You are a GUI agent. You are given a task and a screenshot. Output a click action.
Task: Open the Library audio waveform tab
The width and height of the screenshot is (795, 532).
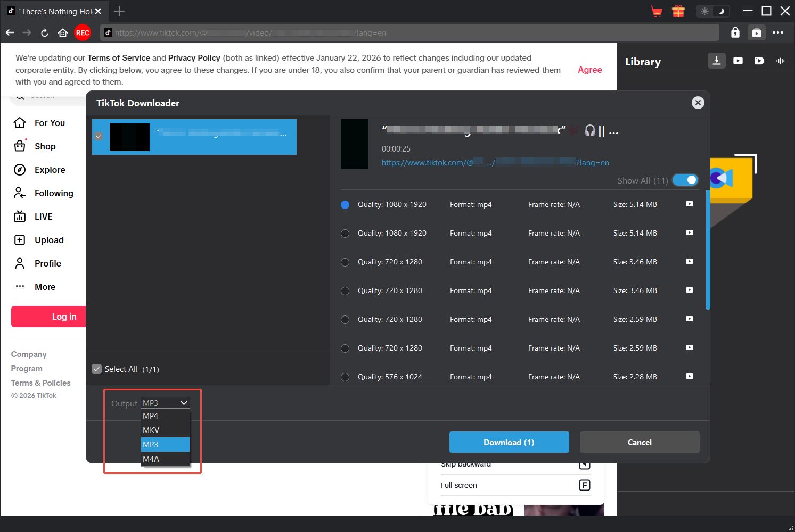780,61
